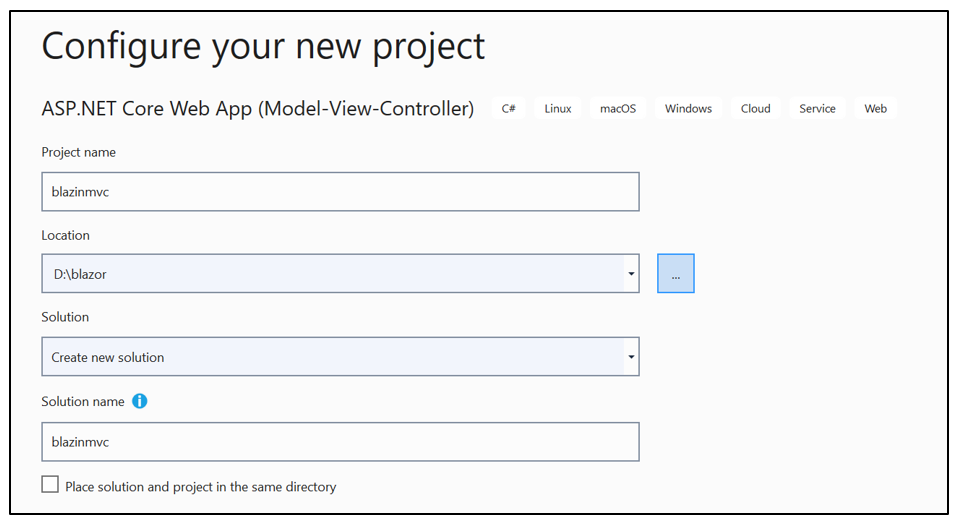The image size is (953, 524).
Task: Click the Windows tag
Action: click(688, 108)
